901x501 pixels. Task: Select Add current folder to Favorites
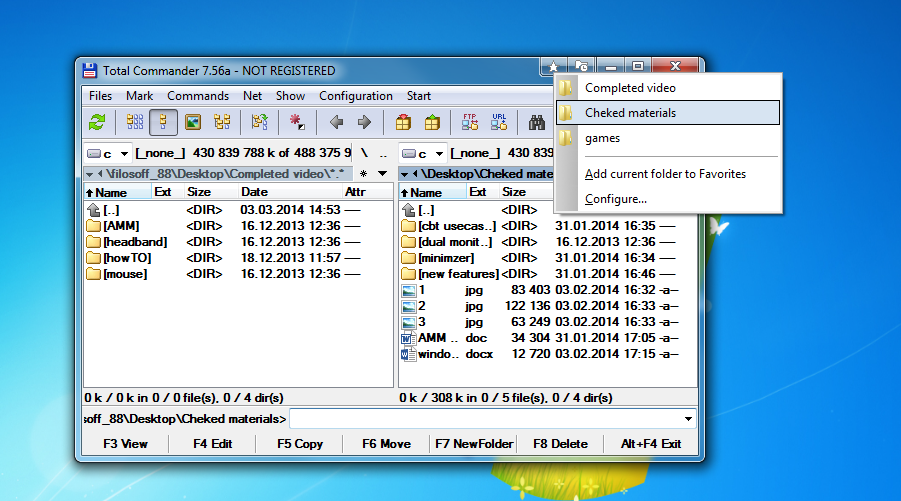coord(668,174)
